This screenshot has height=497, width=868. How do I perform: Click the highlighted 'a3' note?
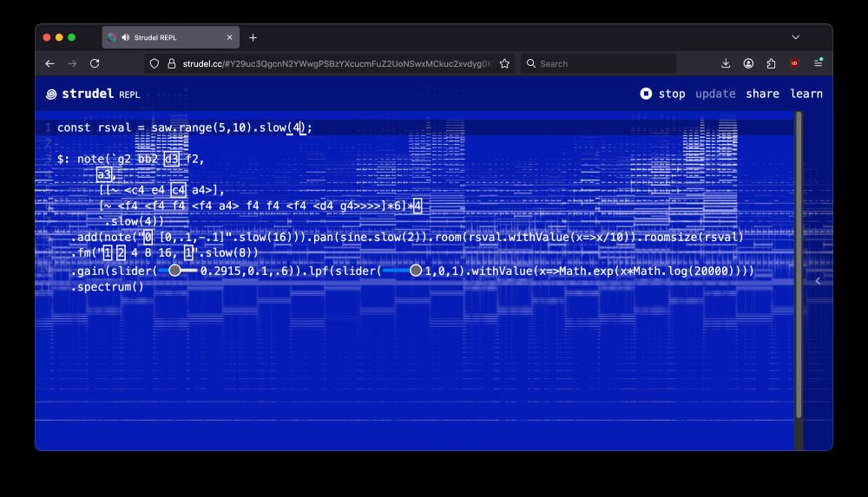pyautogui.click(x=103, y=175)
